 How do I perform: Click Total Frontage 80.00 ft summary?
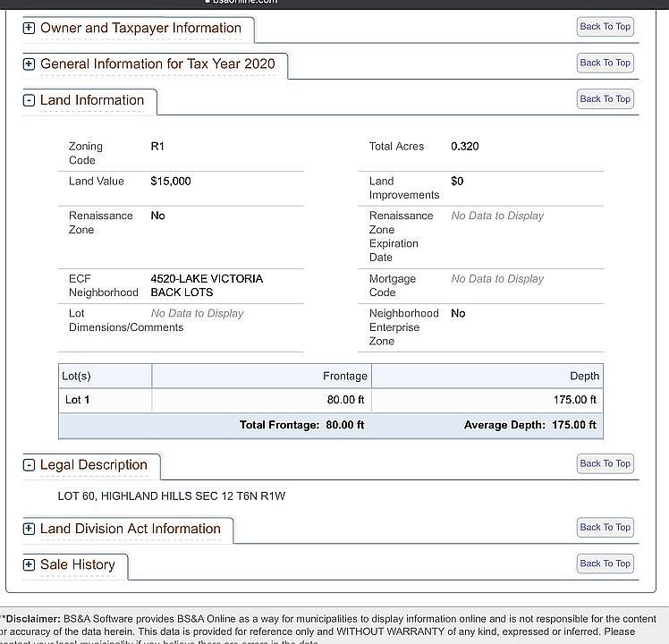pyautogui.click(x=301, y=425)
